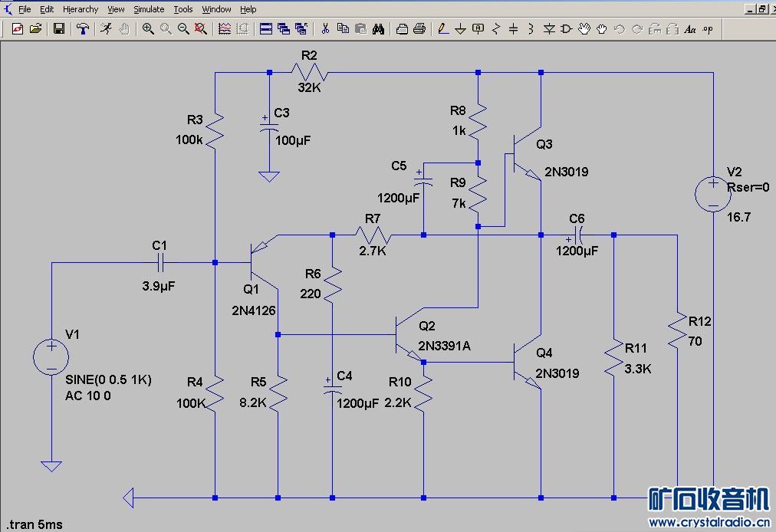The width and height of the screenshot is (776, 532).
Task: Select the Diode placement tool
Action: click(x=549, y=29)
